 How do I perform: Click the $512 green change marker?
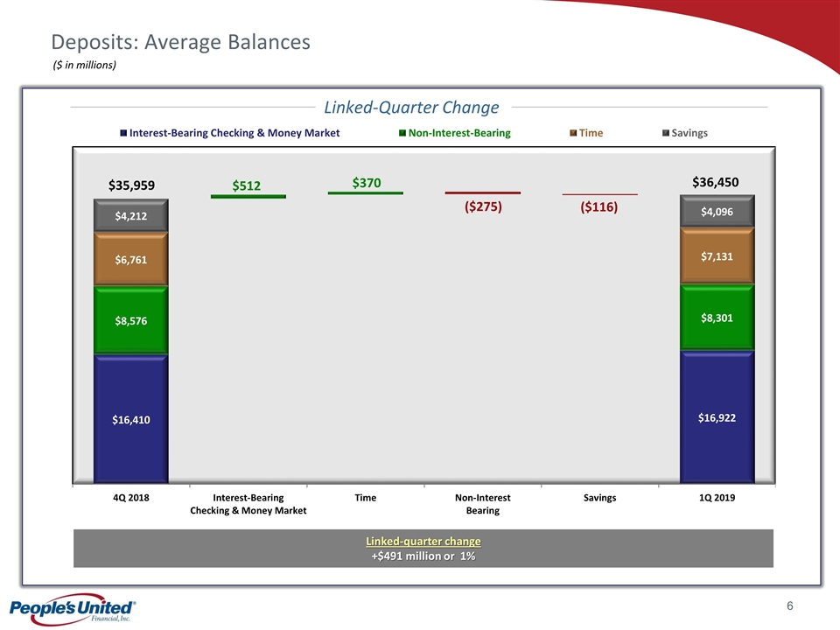tap(248, 196)
